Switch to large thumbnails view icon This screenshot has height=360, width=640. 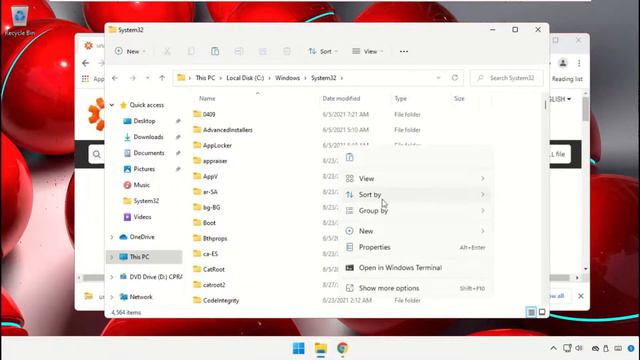point(542,312)
